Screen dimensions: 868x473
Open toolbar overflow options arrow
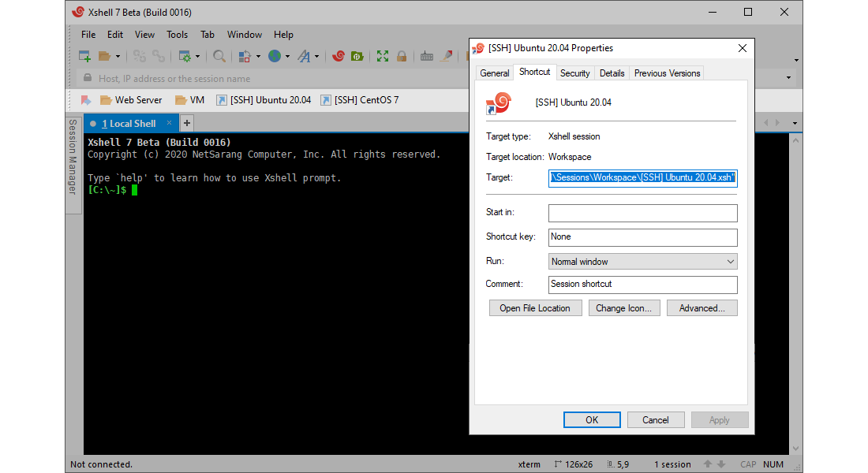[797, 60]
